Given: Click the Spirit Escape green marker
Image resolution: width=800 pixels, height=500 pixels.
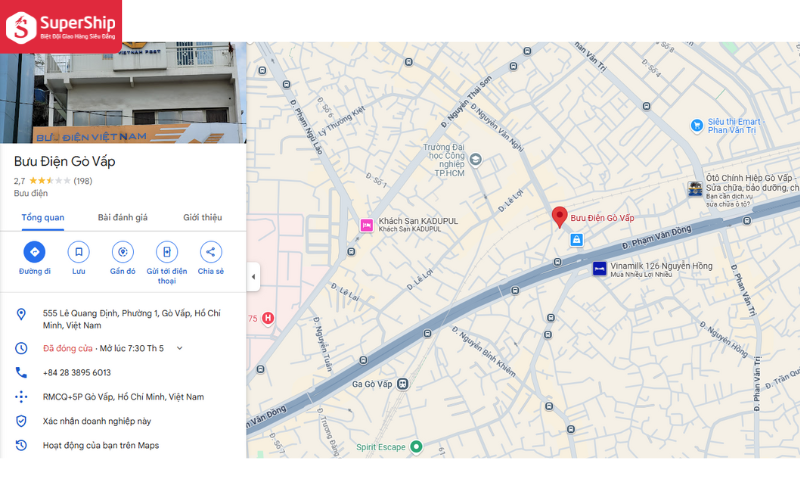Looking at the screenshot, I should (416, 447).
